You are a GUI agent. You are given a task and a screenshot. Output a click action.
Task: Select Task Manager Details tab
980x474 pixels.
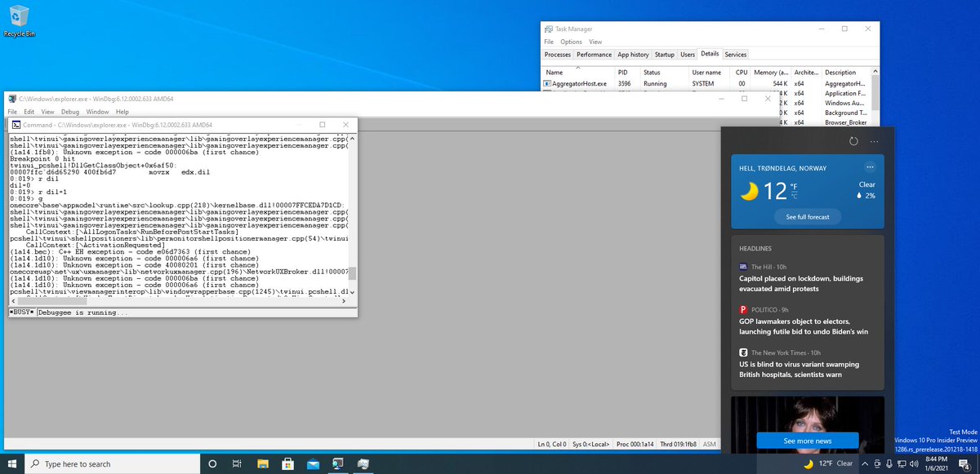click(x=710, y=54)
